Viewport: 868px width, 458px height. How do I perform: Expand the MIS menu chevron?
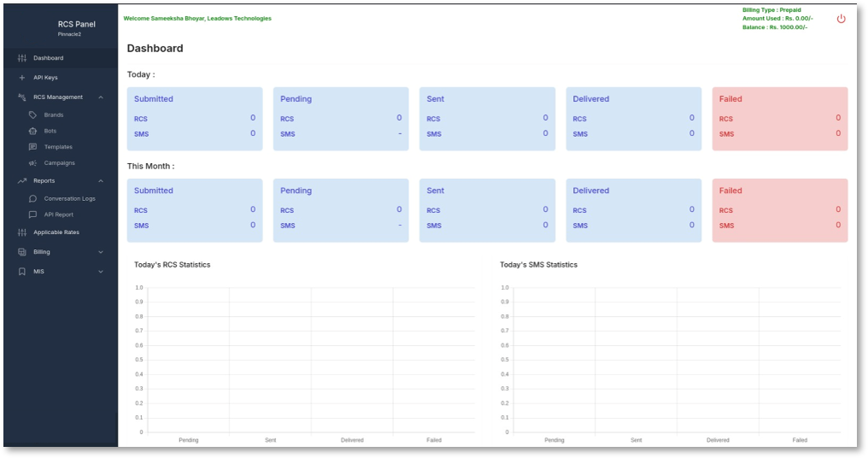tap(101, 272)
